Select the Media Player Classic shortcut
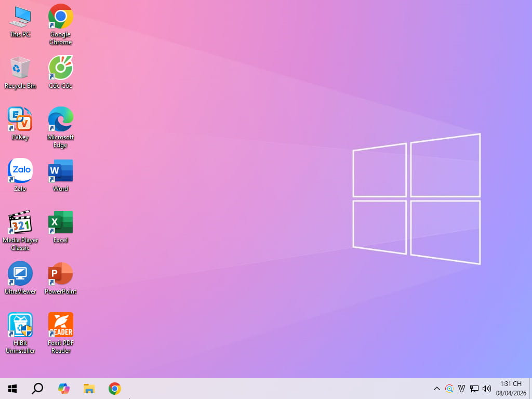532x399 pixels. tap(20, 231)
